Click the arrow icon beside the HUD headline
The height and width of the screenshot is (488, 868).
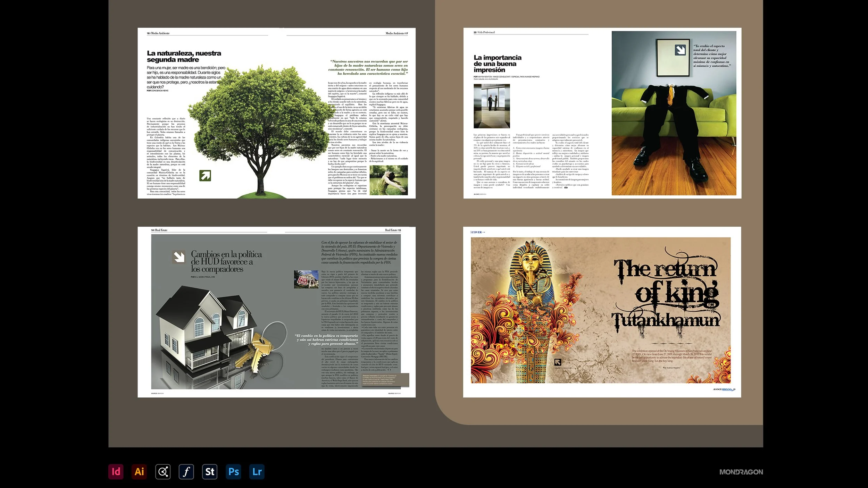pos(179,257)
